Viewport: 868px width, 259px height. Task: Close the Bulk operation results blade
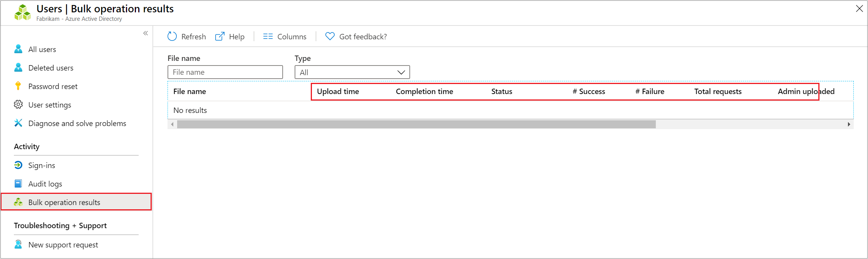point(859,8)
